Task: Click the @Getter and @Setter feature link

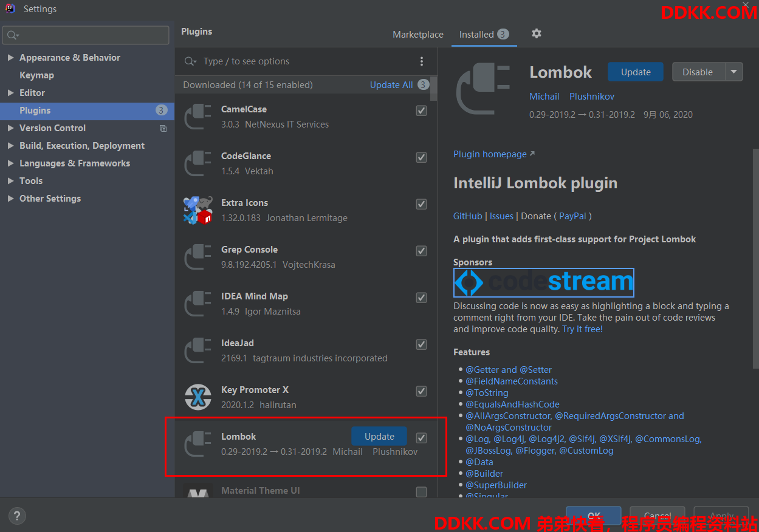Action: [x=509, y=370]
